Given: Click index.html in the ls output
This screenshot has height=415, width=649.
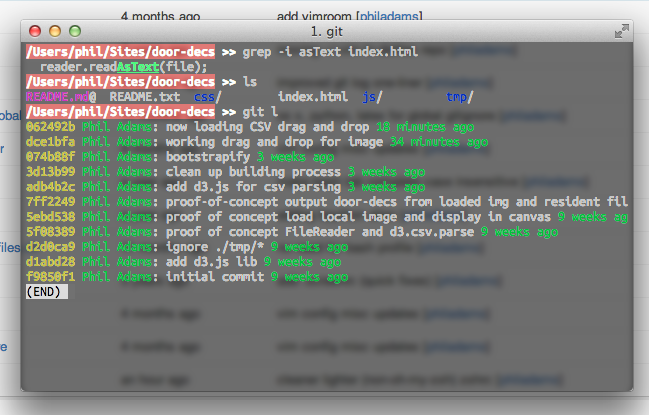Looking at the screenshot, I should tap(312, 97).
